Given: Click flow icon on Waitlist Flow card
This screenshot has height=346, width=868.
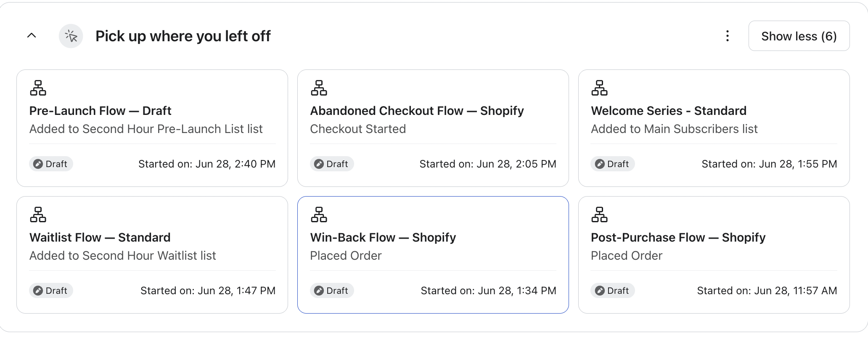Looking at the screenshot, I should 38,215.
